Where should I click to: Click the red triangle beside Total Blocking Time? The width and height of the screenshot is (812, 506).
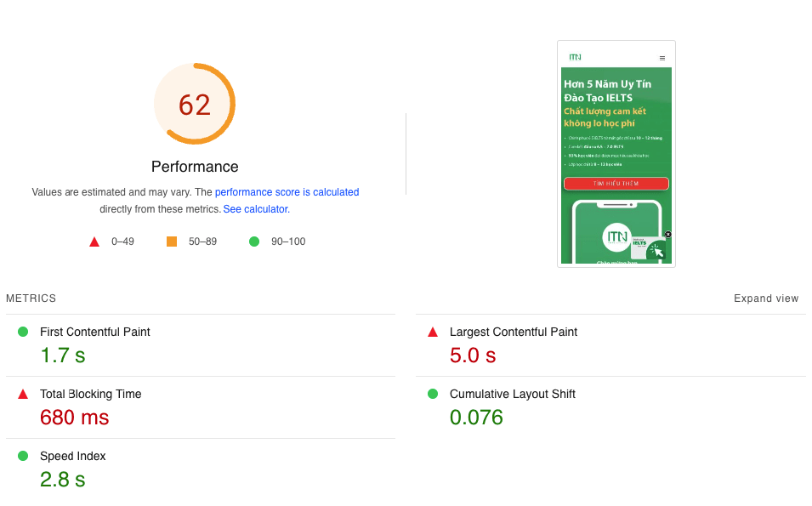23,394
